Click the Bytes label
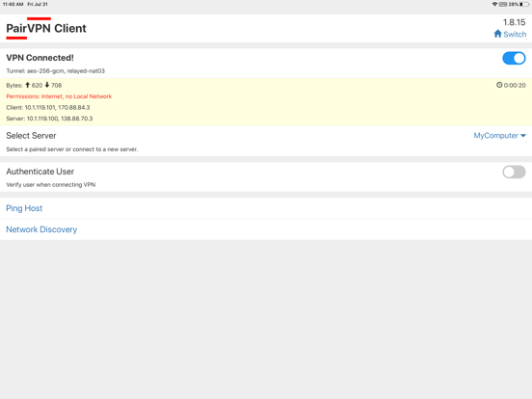The width and height of the screenshot is (532, 399). pyautogui.click(x=14, y=85)
